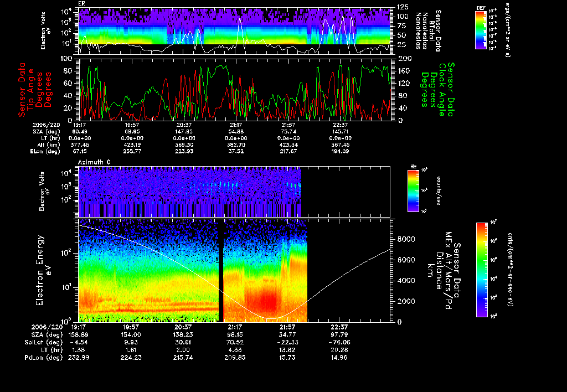This screenshot has height=392, width=567.
Task: Click the SZA value 147.95
Action: pos(183,132)
